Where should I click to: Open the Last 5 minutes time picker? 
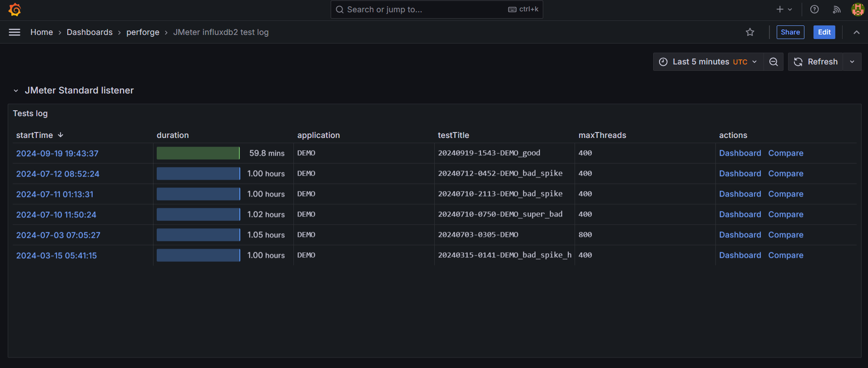click(x=708, y=62)
